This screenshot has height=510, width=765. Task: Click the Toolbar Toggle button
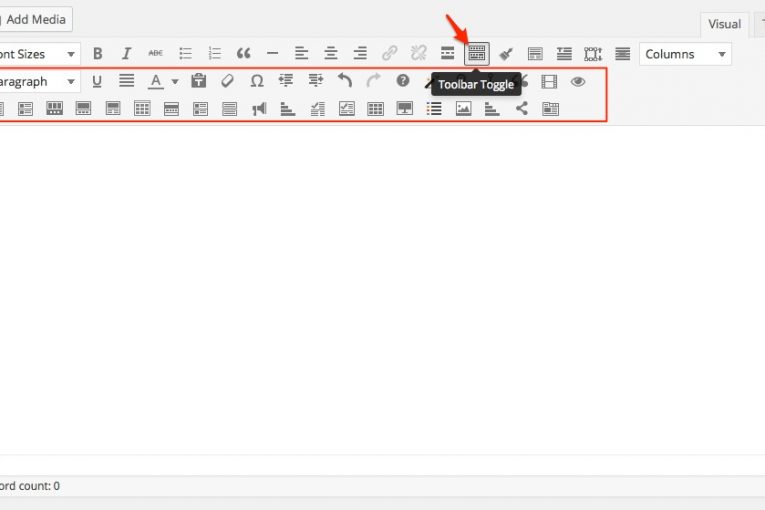[477, 53]
